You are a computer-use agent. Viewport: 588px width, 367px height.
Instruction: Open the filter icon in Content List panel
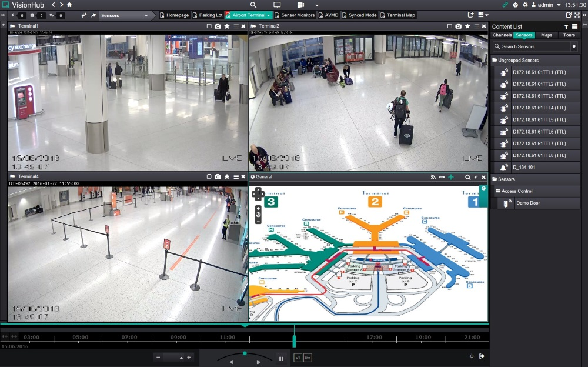coord(566,26)
